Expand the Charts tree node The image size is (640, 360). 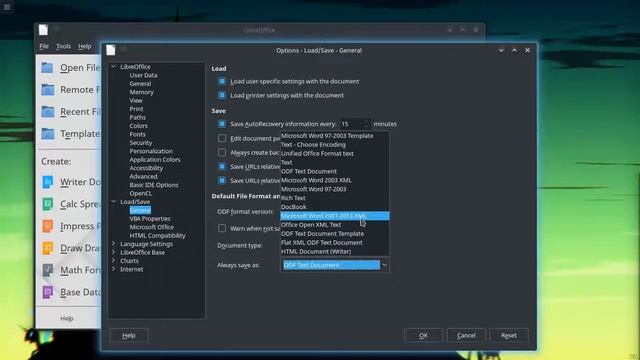(x=114, y=260)
